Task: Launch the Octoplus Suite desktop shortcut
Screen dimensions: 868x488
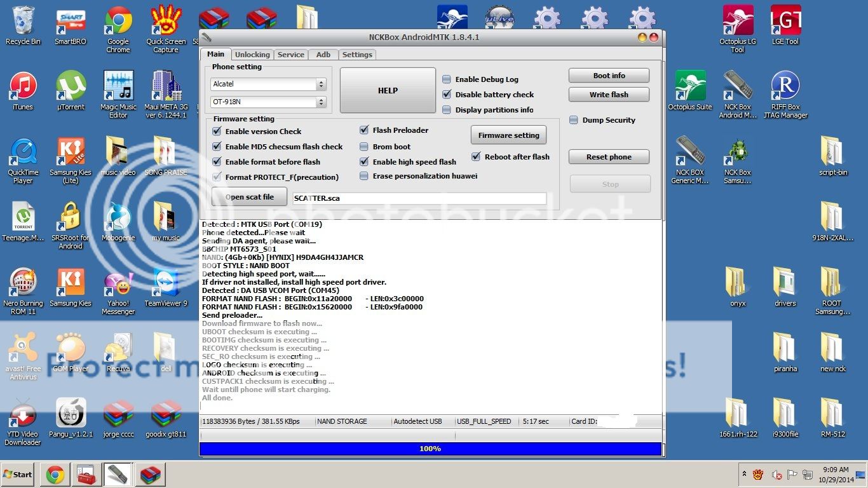Action: tap(690, 86)
